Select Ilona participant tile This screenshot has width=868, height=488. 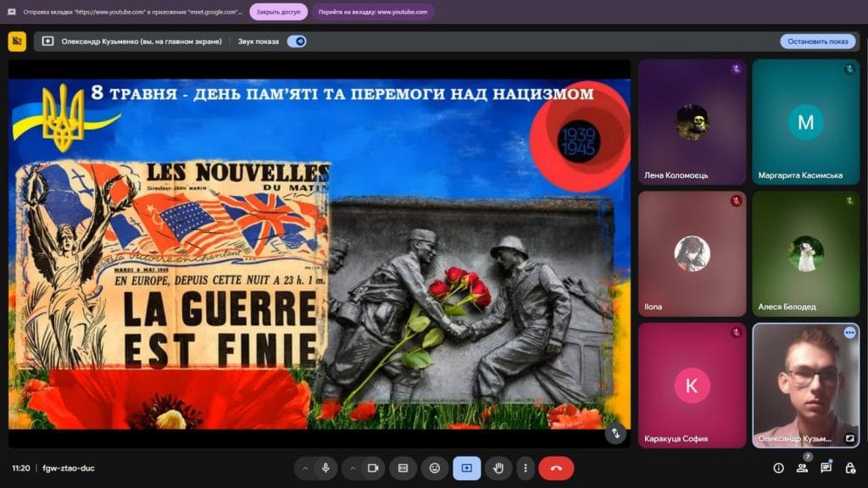click(692, 254)
